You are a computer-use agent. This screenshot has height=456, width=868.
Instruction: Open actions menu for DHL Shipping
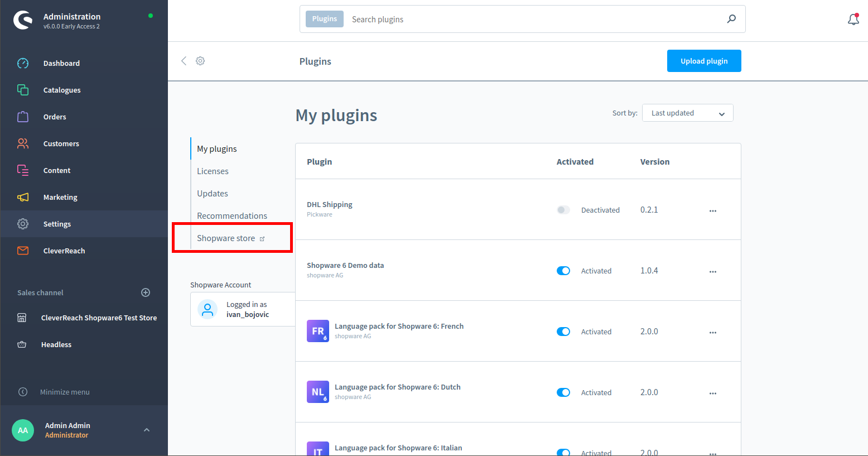713,211
